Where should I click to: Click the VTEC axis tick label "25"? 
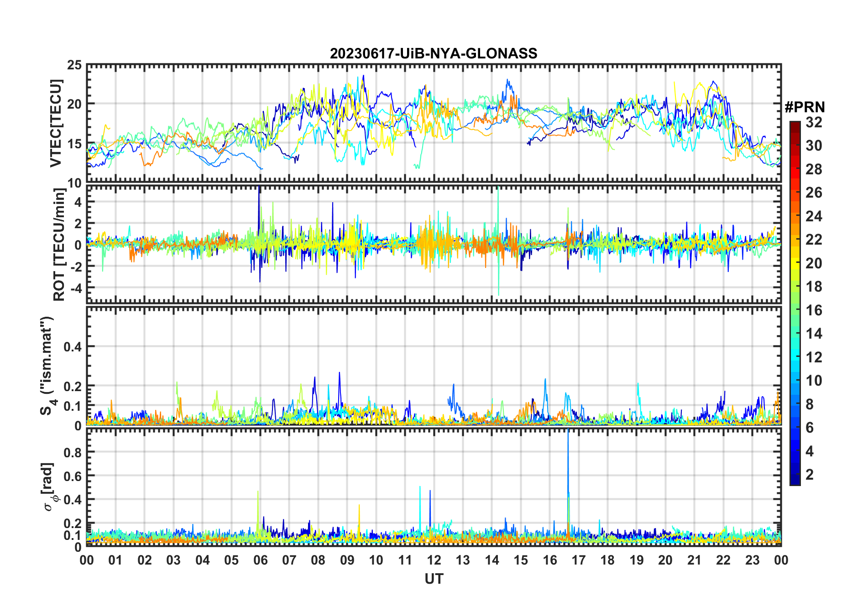tap(74, 65)
